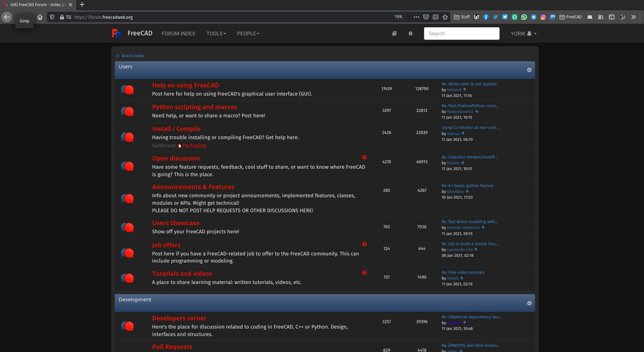
Task: Bookmark this page with star icon
Action: coord(445,17)
